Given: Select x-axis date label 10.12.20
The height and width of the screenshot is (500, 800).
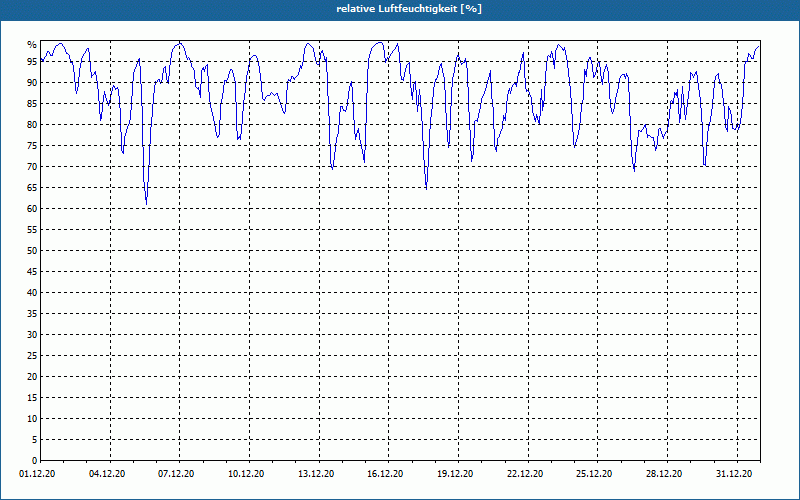Looking at the screenshot, I should click(246, 474).
